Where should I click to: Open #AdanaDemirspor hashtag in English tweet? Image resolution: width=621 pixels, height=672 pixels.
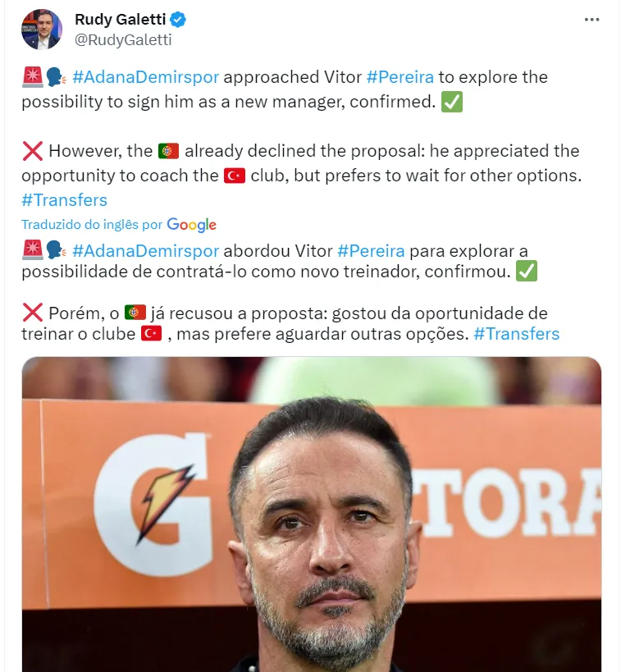click(x=146, y=77)
